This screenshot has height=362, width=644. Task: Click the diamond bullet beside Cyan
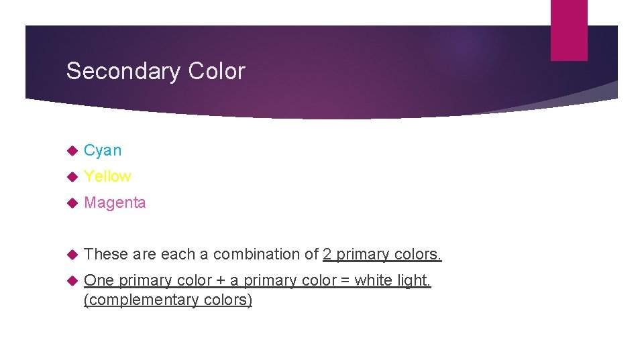click(x=72, y=151)
